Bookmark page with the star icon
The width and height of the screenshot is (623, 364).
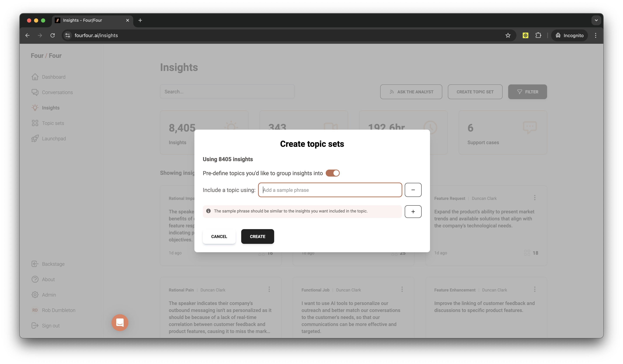(508, 35)
